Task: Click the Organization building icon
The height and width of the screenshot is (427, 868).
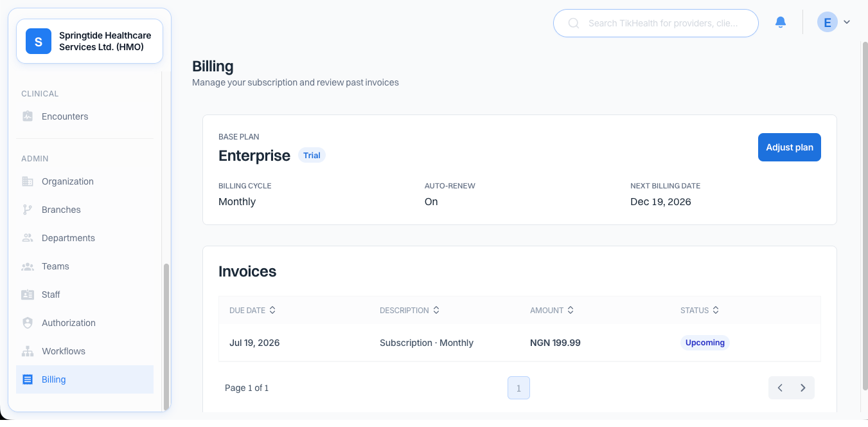Action: click(x=28, y=181)
